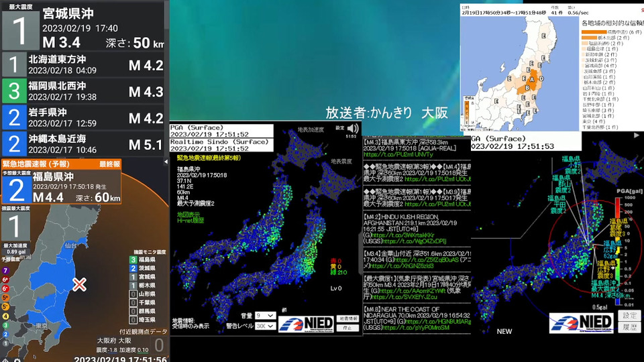Open link in 緊急地震速報 第1報 feed entry

point(438,204)
